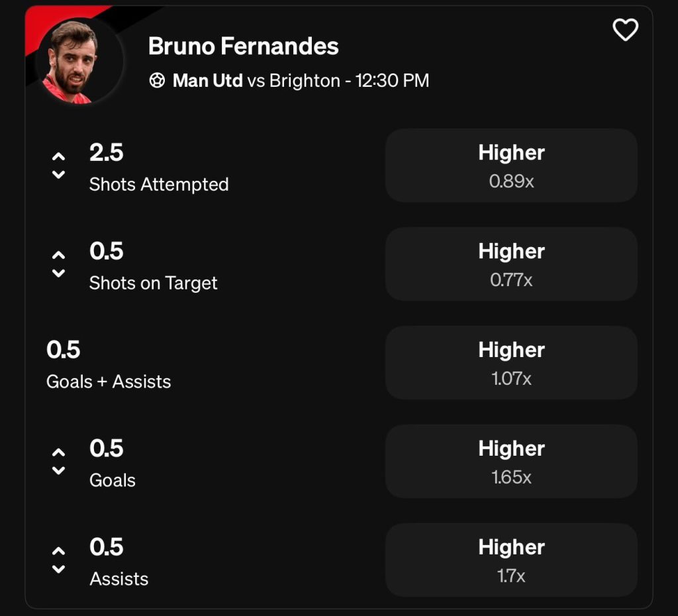Decrease the Shots Attempted line with down arrow
Image resolution: width=678 pixels, height=616 pixels.
(58, 175)
